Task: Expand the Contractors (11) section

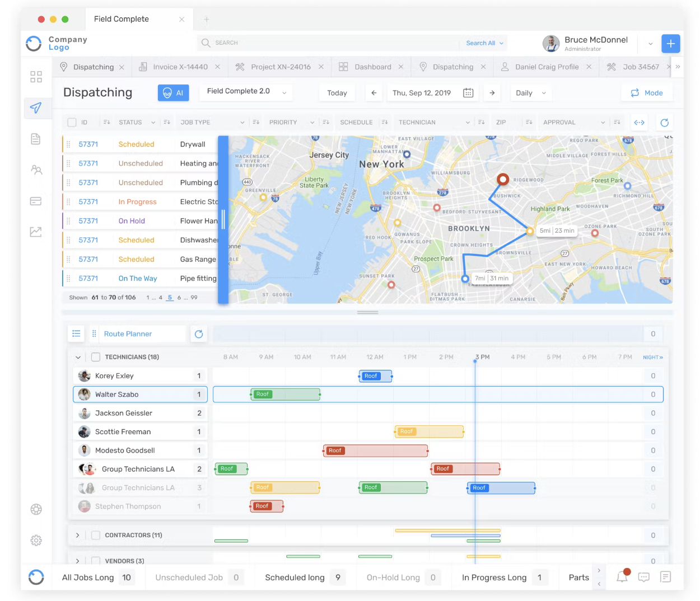Action: click(x=77, y=536)
